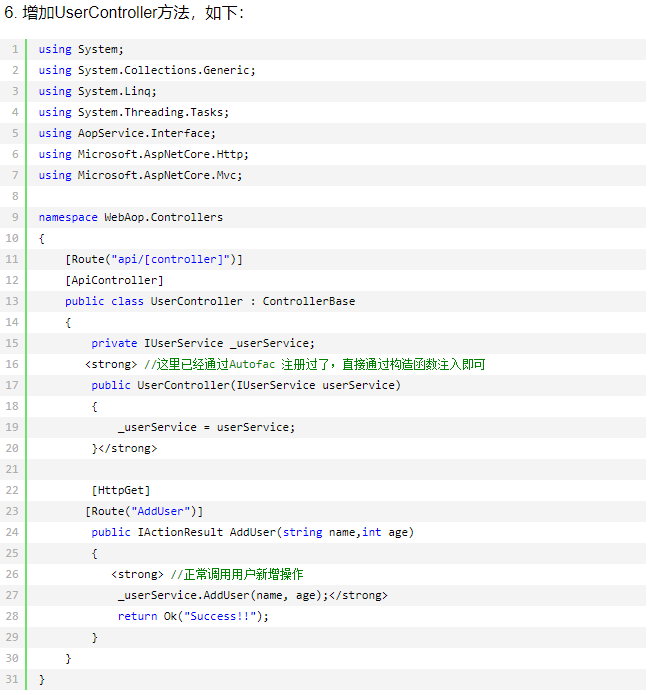Viewport: 650px width, 695px height.
Task: Click the comment "//正常调用用户新增操作"
Action: [x=237, y=574]
